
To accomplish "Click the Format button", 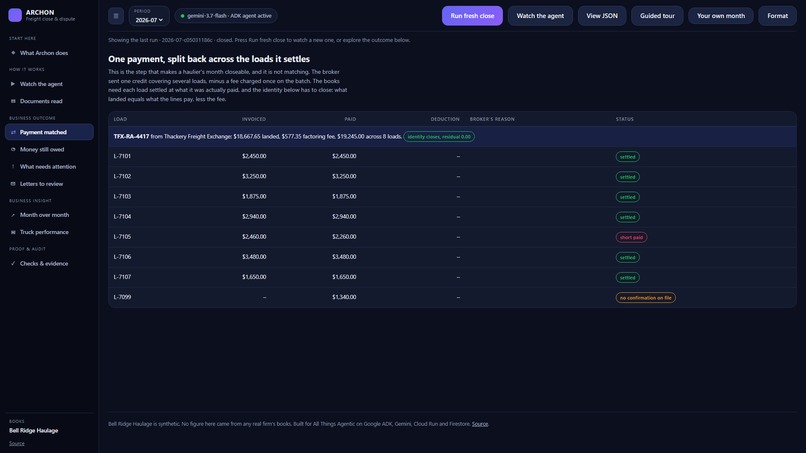I will 777,16.
